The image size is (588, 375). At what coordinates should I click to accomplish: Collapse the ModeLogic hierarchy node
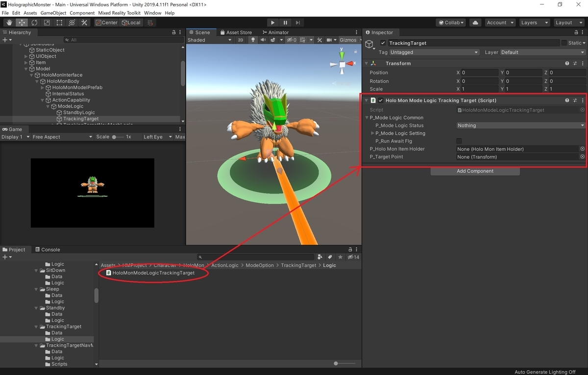48,106
